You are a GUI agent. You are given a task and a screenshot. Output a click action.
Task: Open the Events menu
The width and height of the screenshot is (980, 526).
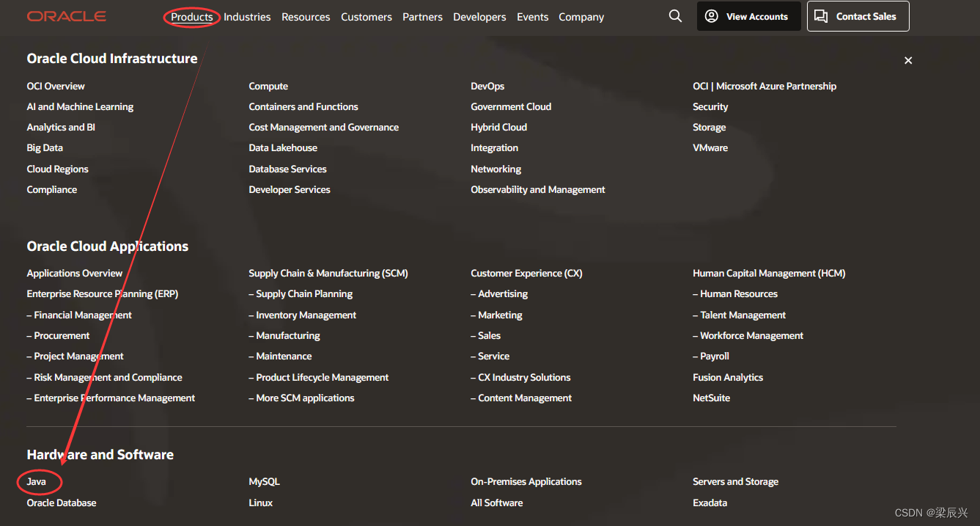[x=532, y=17]
